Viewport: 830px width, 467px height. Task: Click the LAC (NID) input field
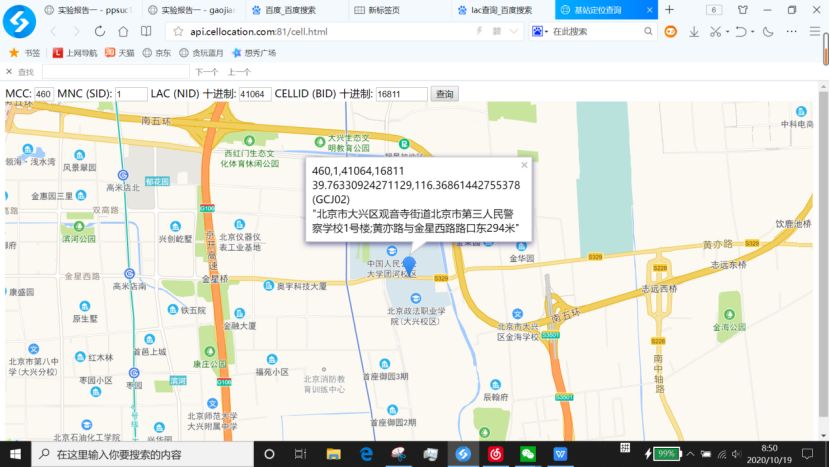pyautogui.click(x=255, y=94)
